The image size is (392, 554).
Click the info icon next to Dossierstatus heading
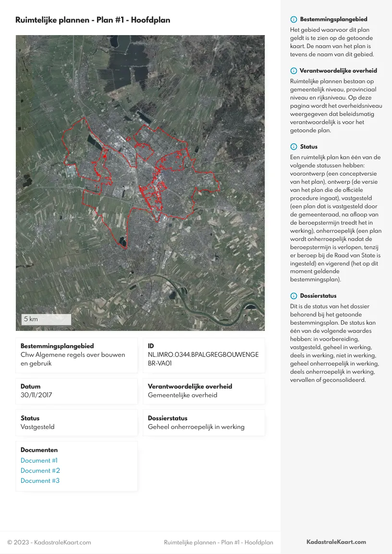(x=294, y=296)
